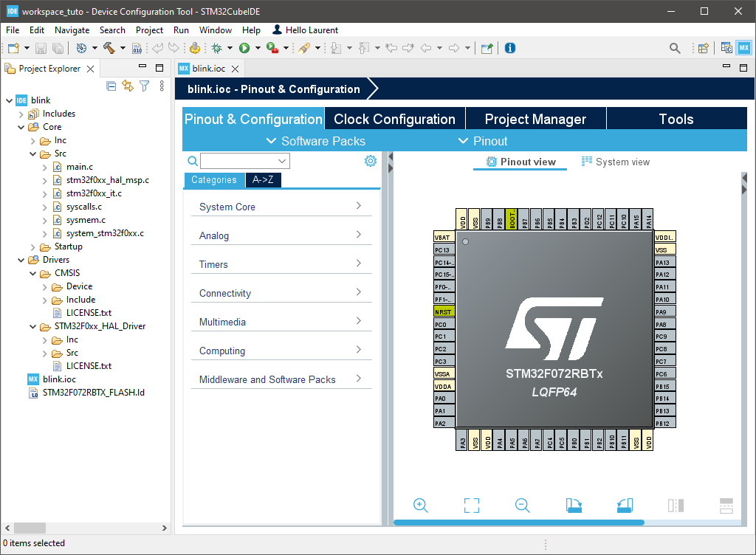Select the BOOT0 pin on chip

(512, 219)
